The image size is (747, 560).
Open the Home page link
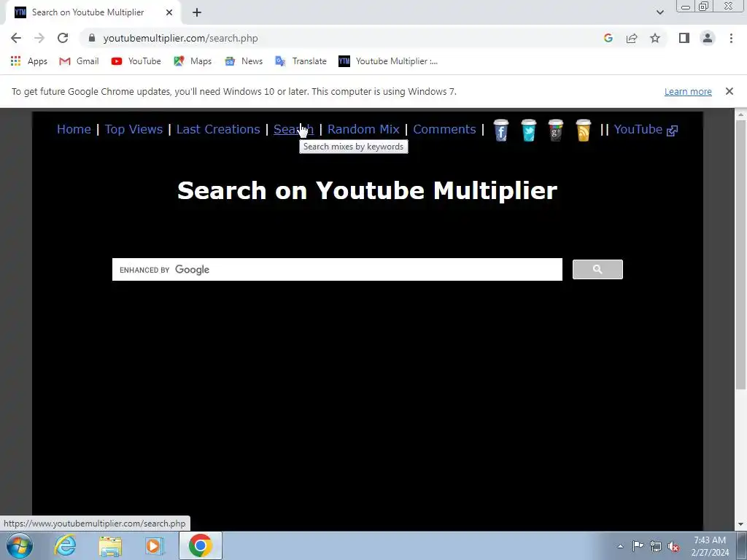click(x=74, y=129)
